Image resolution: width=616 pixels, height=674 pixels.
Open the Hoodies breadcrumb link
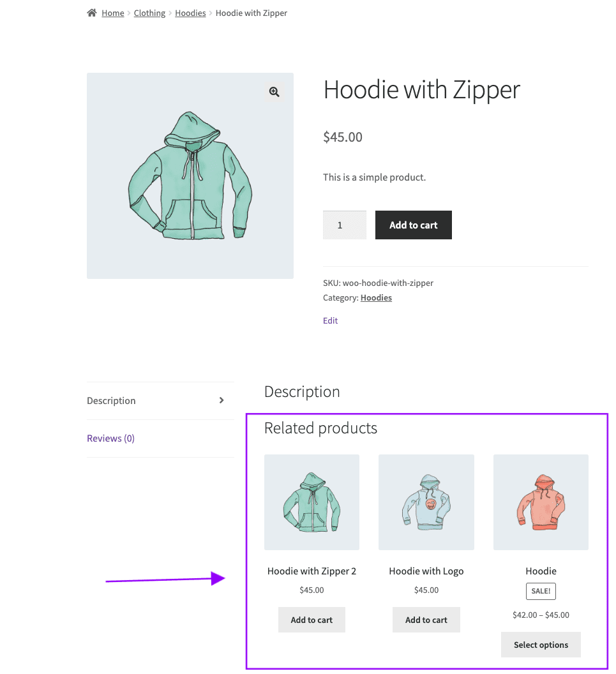pos(190,13)
